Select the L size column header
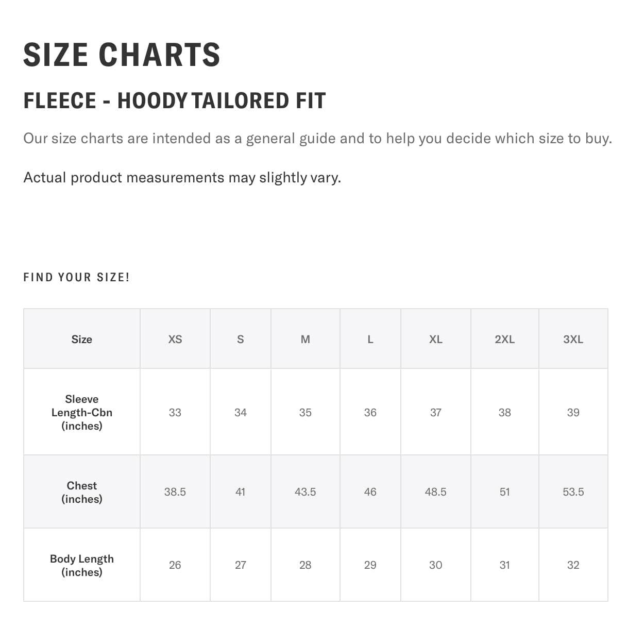This screenshot has height=644, width=644. [370, 339]
